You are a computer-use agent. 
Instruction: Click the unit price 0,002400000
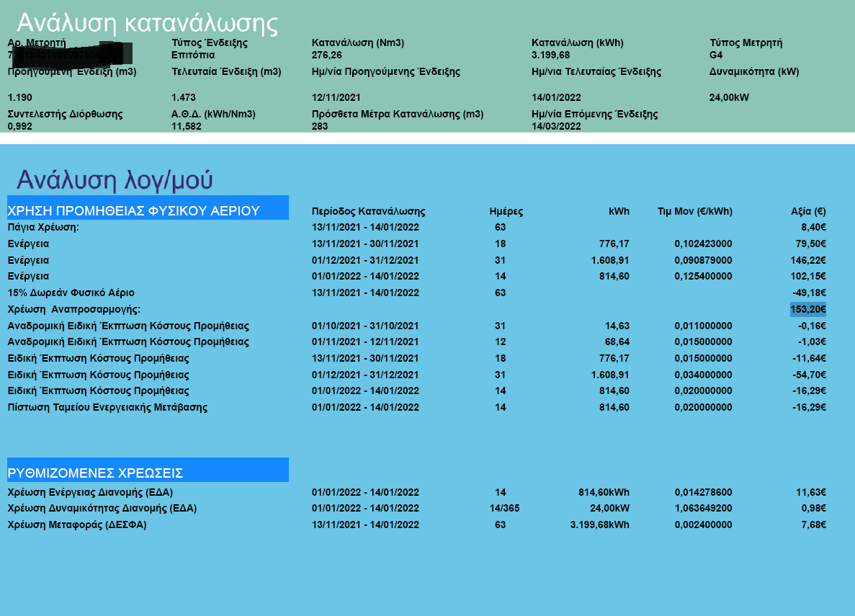point(704,525)
